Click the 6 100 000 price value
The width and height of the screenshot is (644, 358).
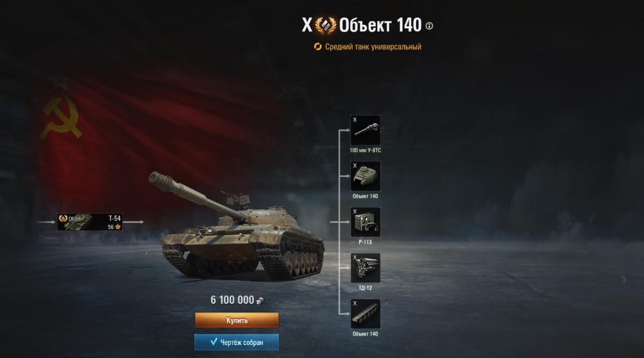click(232, 300)
